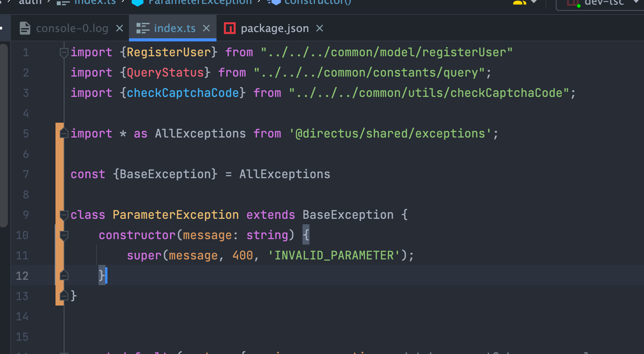The image size is (644, 354).
Task: Collapse the constructor fold at line 10
Action: point(64,235)
